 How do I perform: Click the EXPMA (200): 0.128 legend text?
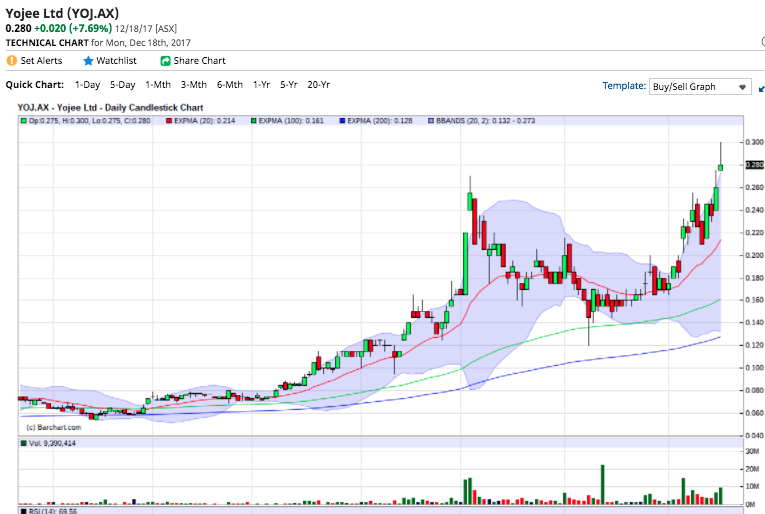tap(380, 120)
